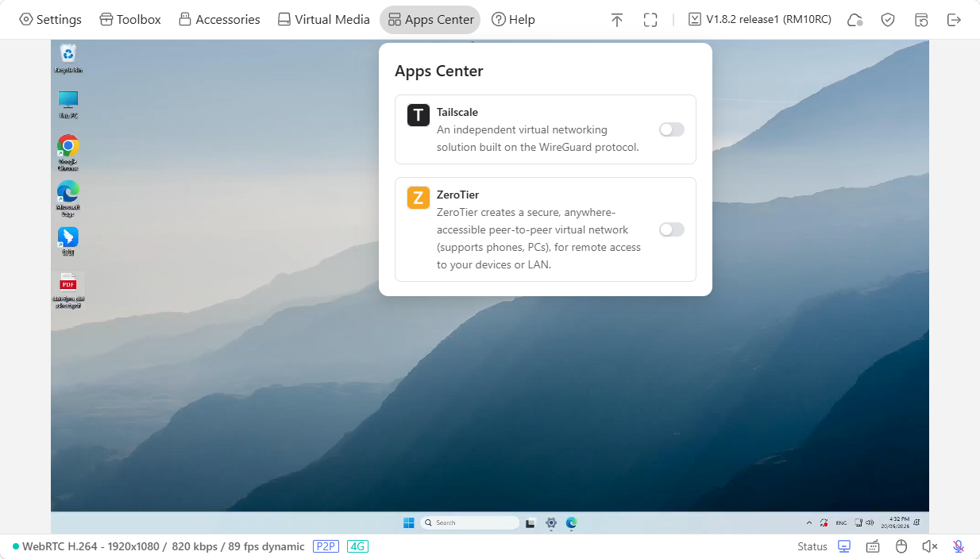980x559 pixels.
Task: Click the calendar restore icon in top bar
Action: coord(921,20)
